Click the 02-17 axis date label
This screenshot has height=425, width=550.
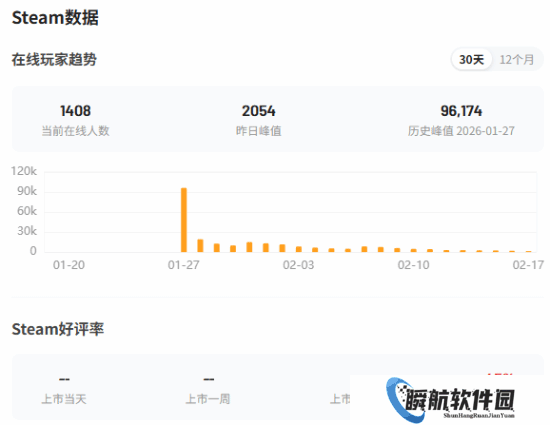[x=528, y=265]
